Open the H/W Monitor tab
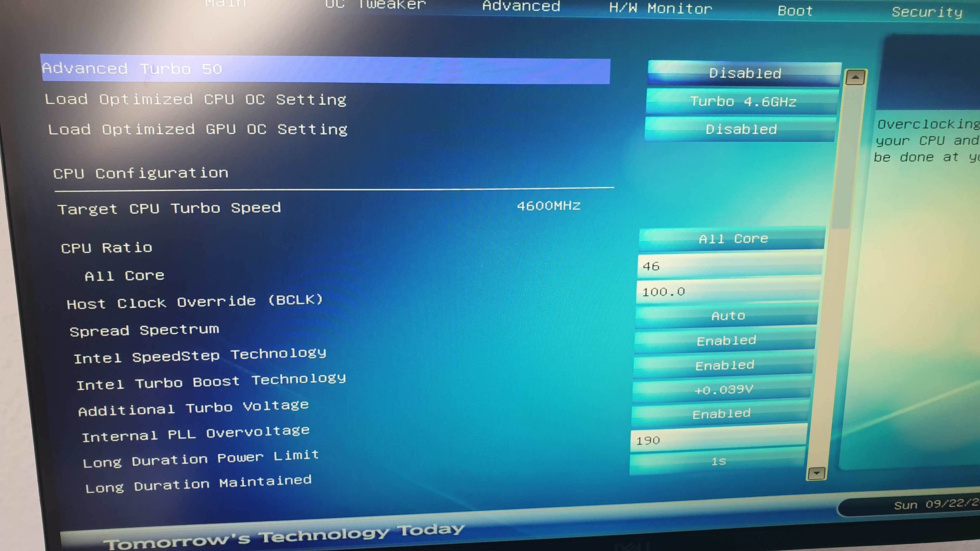 [x=660, y=8]
